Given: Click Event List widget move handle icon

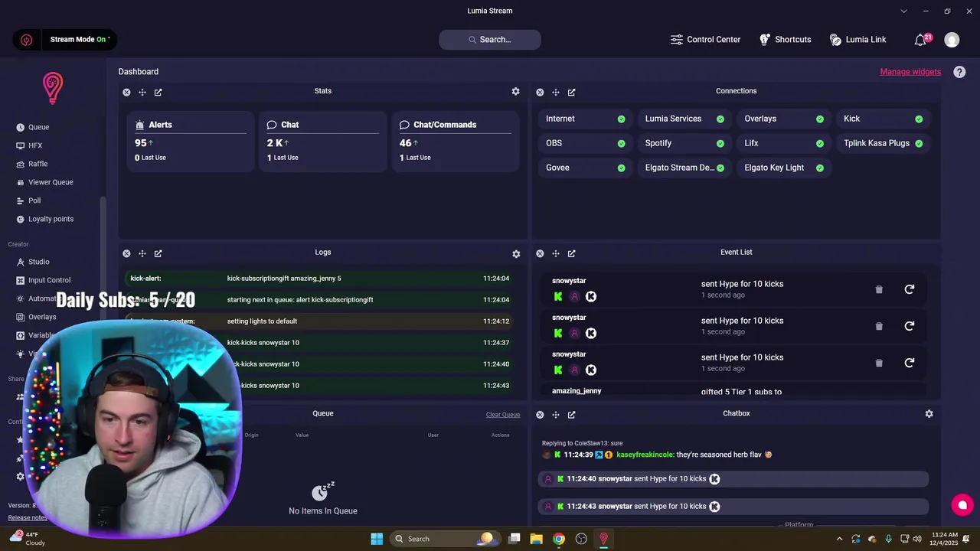Looking at the screenshot, I should 556,253.
